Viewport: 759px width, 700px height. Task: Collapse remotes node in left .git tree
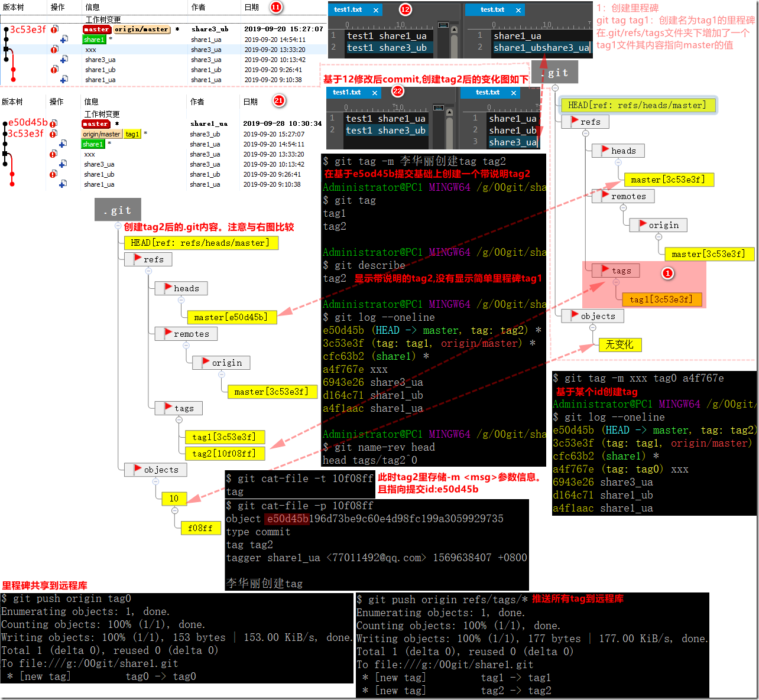[187, 346]
